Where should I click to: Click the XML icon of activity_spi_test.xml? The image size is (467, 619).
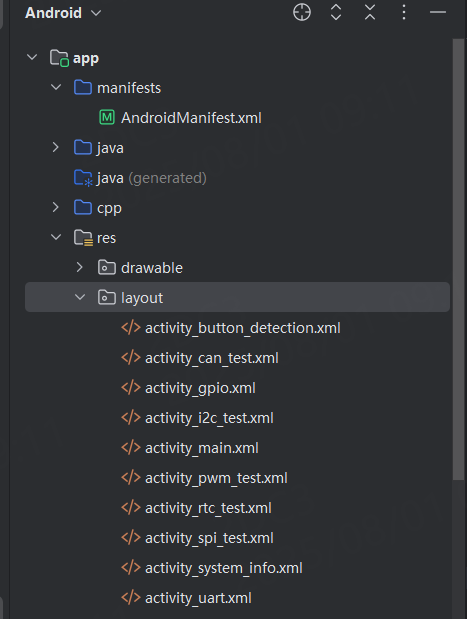(131, 537)
